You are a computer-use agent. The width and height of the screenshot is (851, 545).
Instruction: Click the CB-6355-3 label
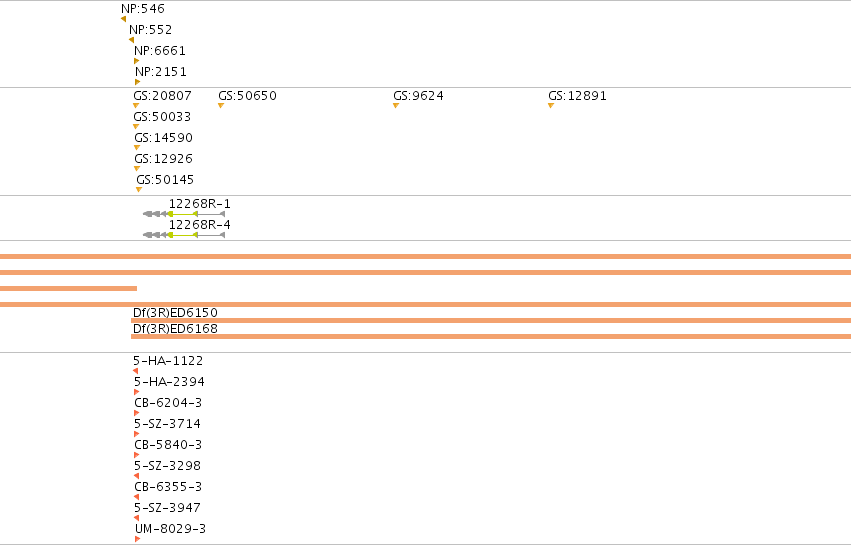pos(168,487)
